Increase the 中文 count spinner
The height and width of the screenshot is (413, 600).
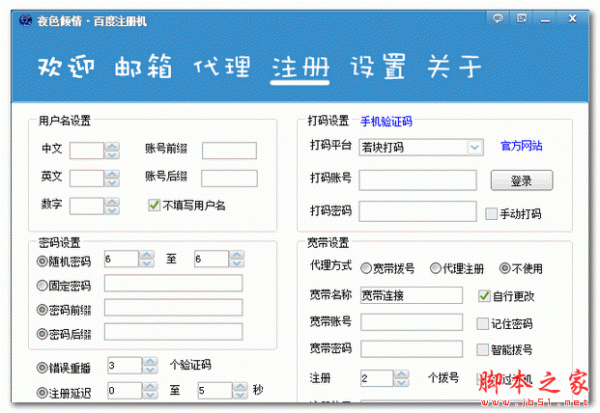[x=112, y=147]
